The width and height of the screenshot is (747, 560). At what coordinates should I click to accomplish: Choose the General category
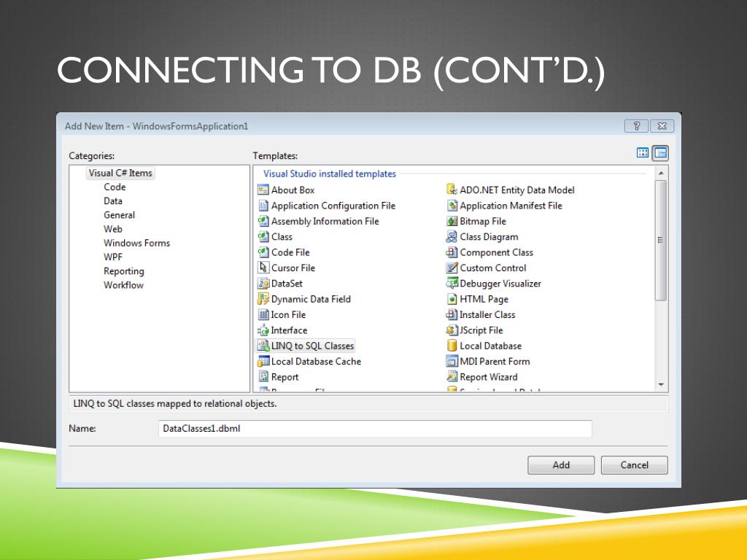119,215
